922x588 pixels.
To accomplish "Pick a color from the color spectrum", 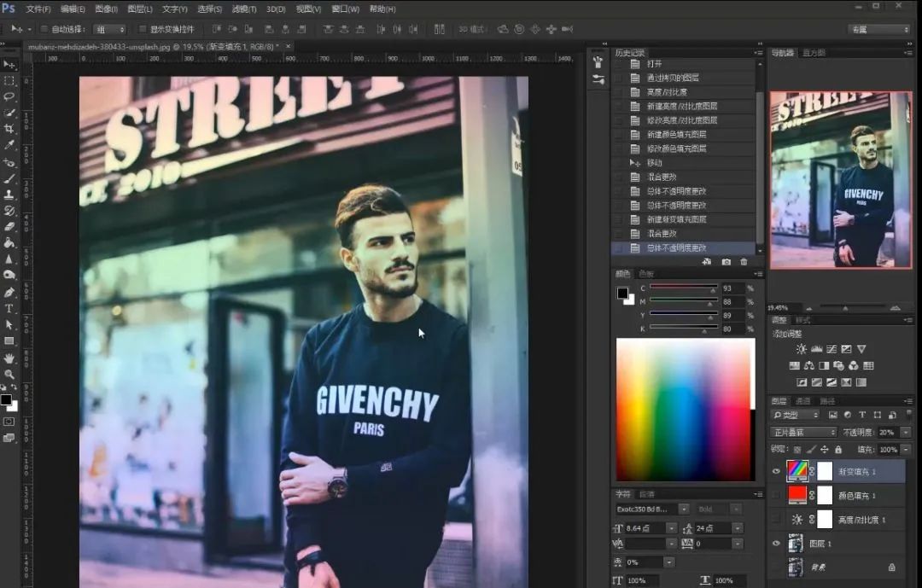I will coord(686,410).
